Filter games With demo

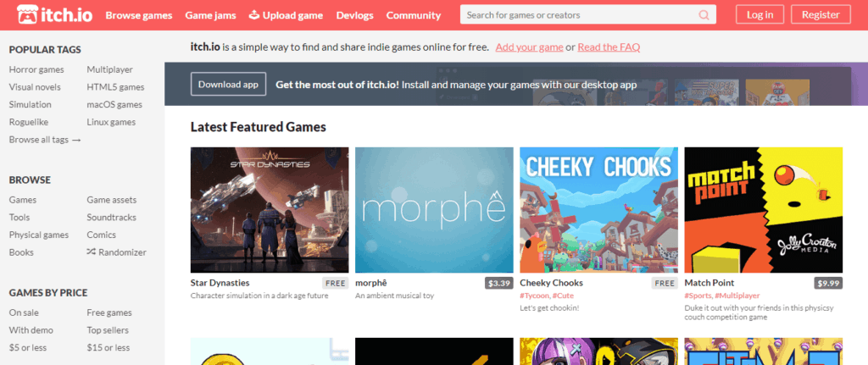(x=31, y=330)
